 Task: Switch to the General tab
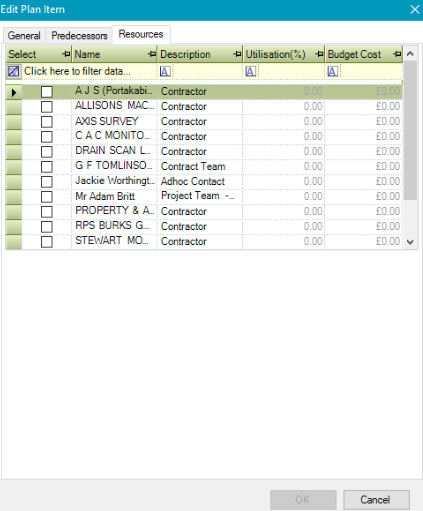pos(24,35)
